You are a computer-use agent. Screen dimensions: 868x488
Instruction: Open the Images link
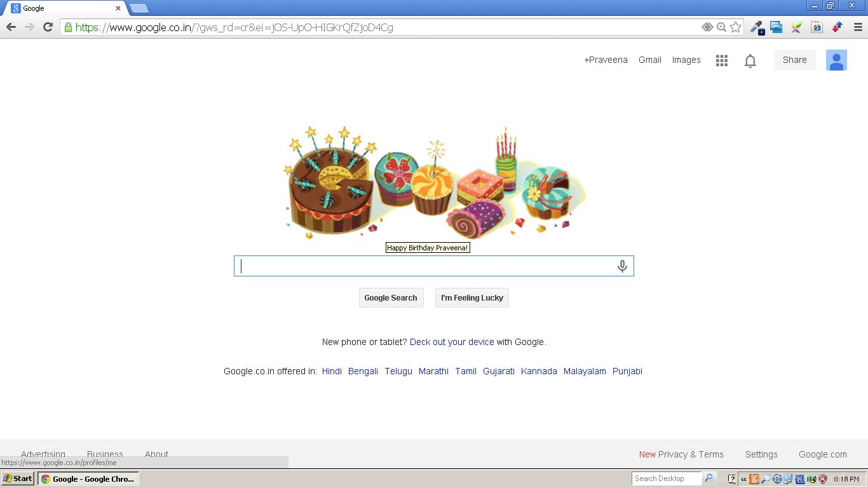click(x=686, y=60)
